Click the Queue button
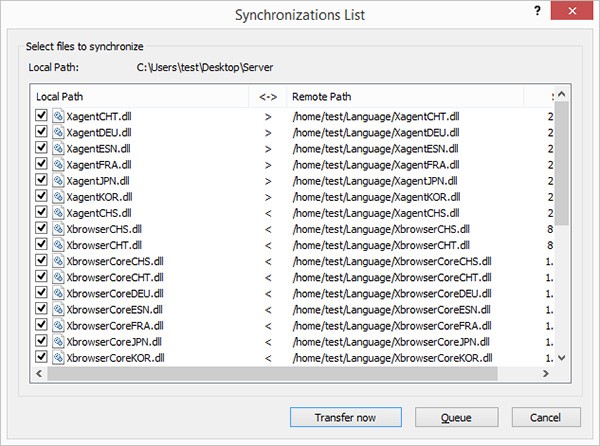600x446 pixels. point(456,417)
